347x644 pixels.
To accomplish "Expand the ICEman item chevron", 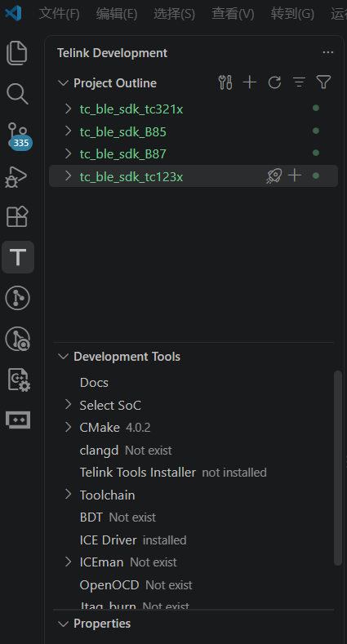I will click(x=68, y=562).
